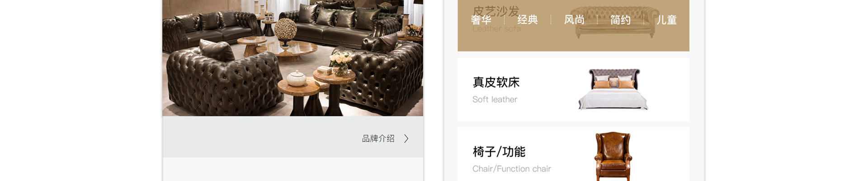Select the 真皮软床 category title
The image size is (868, 181).
496,82
